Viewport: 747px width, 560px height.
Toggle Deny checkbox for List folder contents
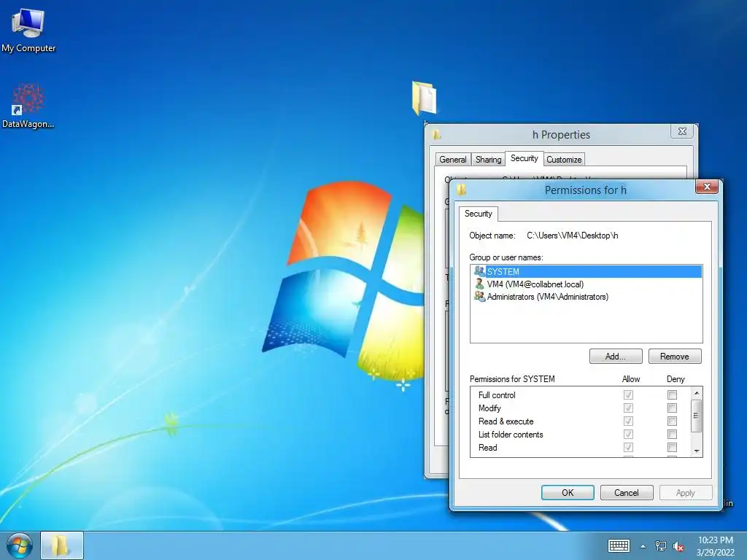point(672,435)
